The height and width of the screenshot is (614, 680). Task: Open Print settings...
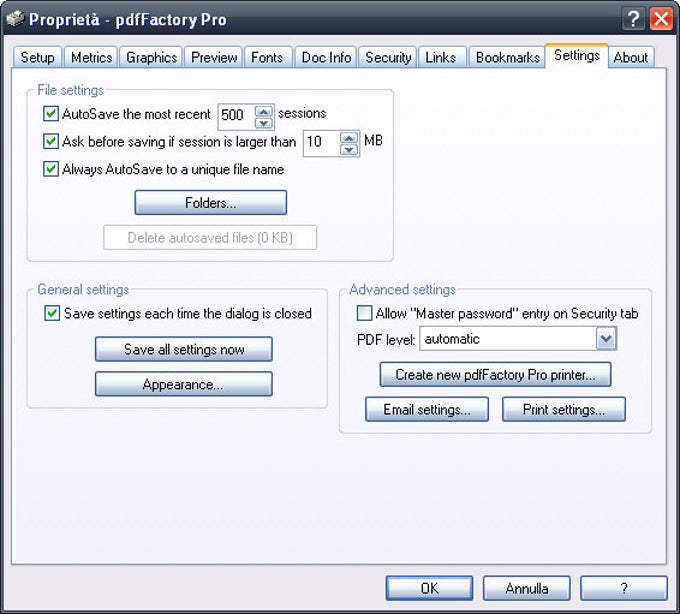click(564, 409)
